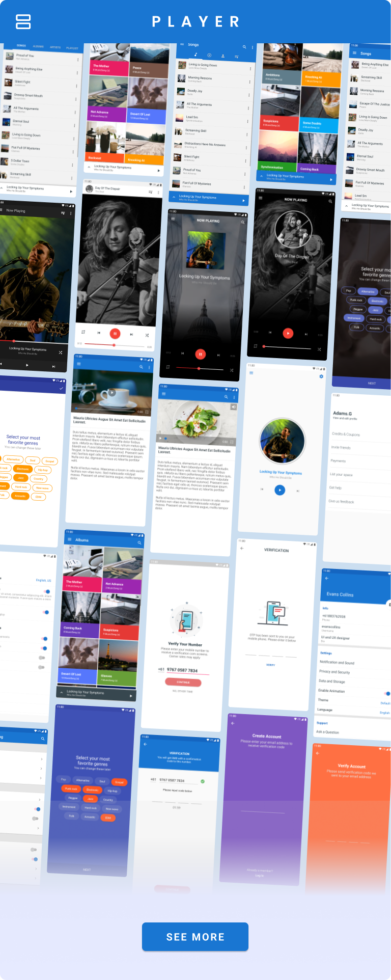Open Notification and Sound setting

click(x=337, y=662)
